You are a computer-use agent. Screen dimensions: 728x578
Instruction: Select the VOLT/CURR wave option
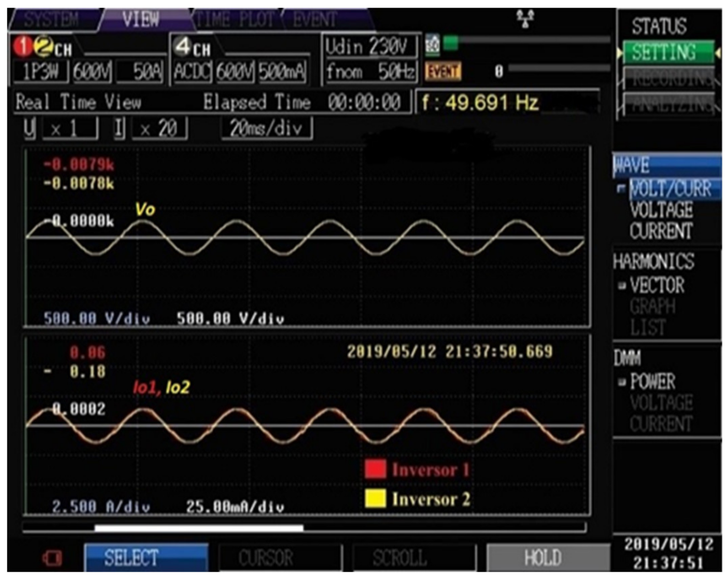point(670,189)
